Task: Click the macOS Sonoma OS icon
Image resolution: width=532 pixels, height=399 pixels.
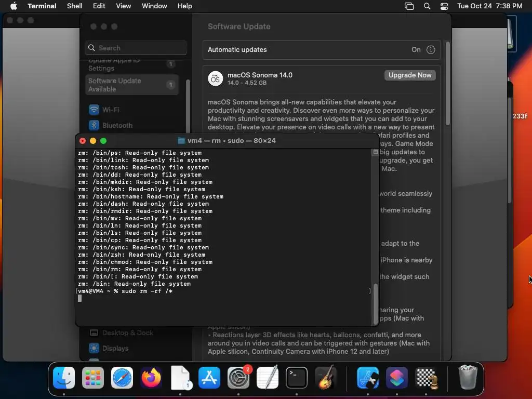Action: (x=216, y=79)
